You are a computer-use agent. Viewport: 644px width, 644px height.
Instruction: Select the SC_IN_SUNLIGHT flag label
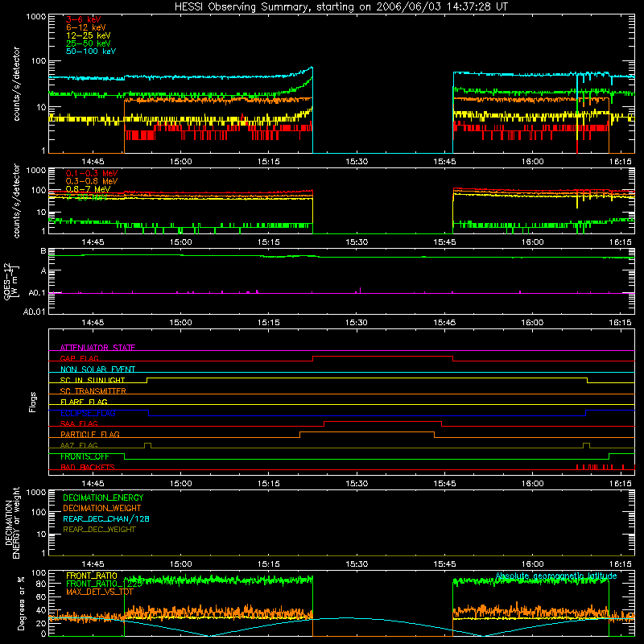[93, 380]
